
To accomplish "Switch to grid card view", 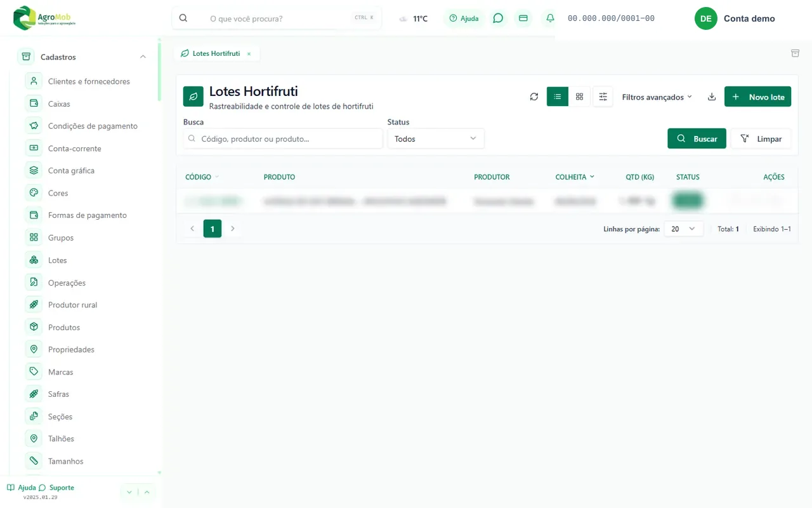I will (579, 97).
